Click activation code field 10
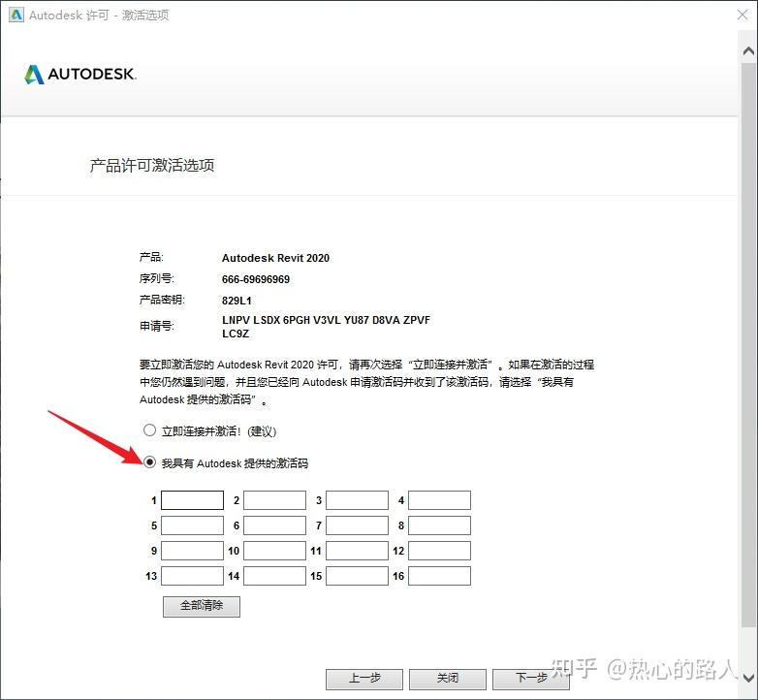 (x=274, y=551)
